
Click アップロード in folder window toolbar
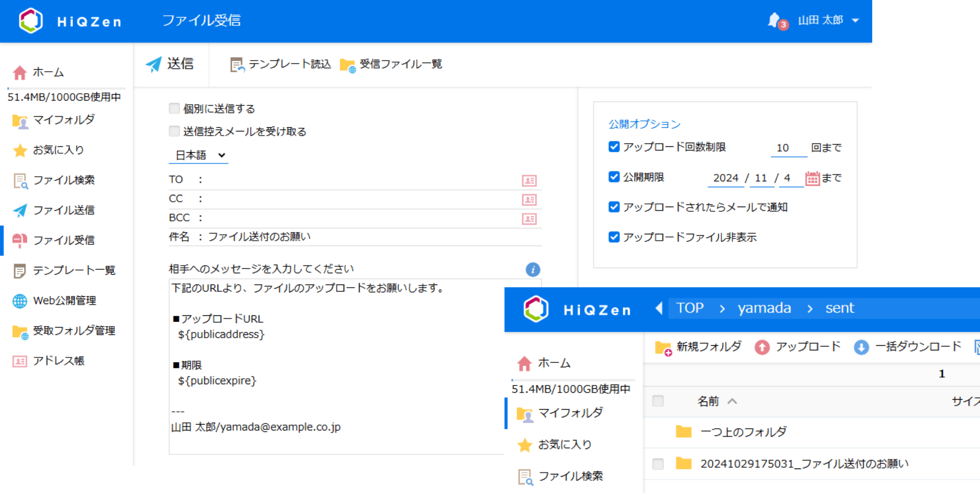798,348
